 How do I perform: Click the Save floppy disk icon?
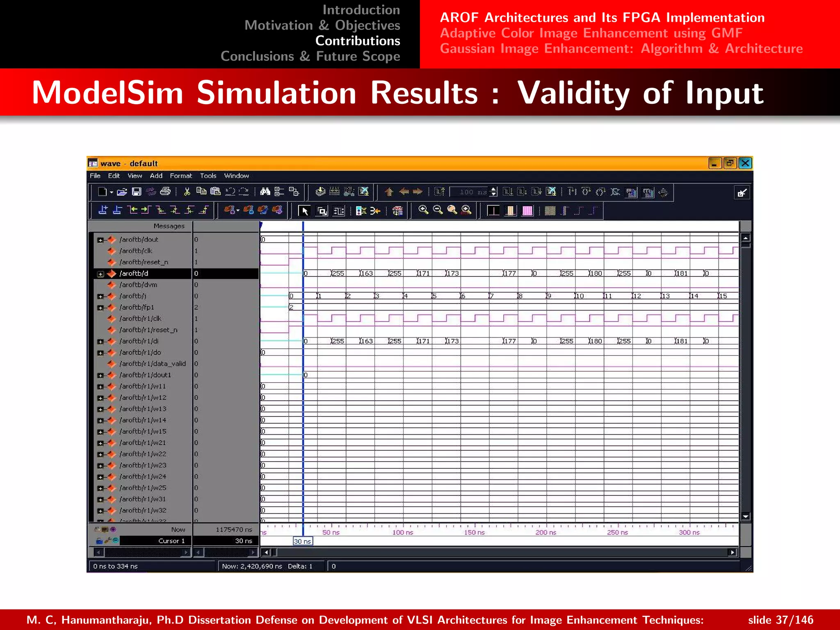tap(137, 192)
